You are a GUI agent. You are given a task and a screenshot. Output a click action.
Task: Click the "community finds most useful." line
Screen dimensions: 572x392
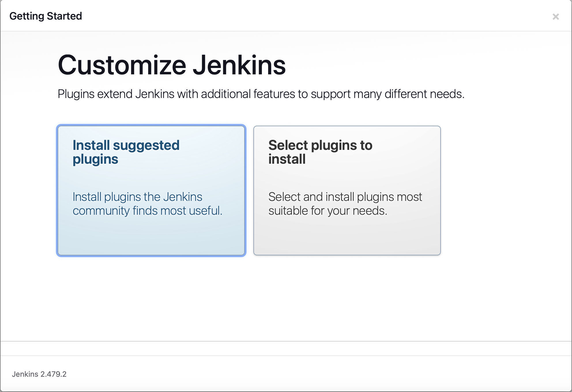(x=147, y=211)
